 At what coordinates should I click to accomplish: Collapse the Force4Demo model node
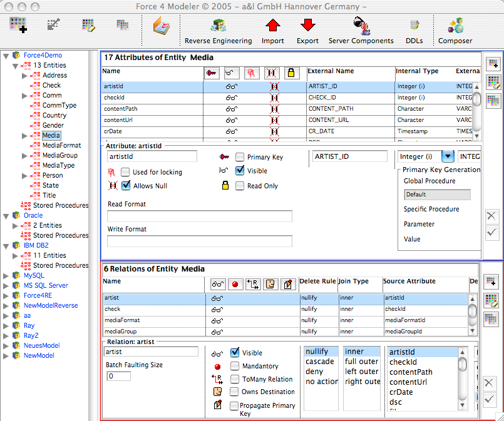tap(7, 55)
